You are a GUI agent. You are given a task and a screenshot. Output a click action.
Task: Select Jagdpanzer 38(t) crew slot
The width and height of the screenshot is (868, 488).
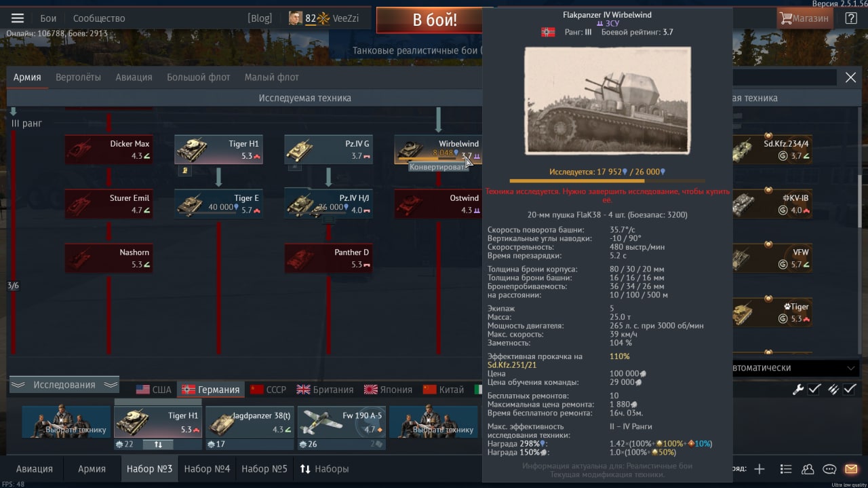coord(250,422)
